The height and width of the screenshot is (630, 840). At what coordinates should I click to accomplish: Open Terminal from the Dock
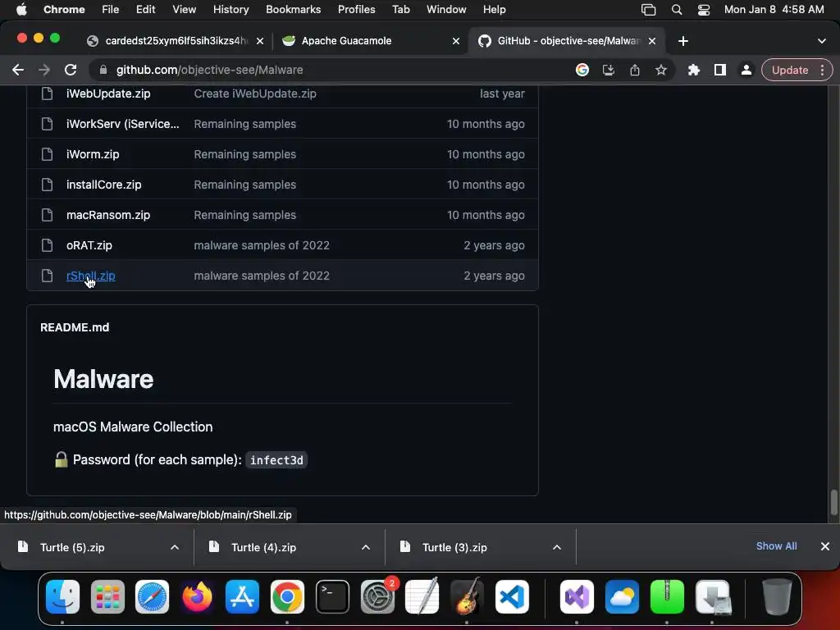[332, 597]
